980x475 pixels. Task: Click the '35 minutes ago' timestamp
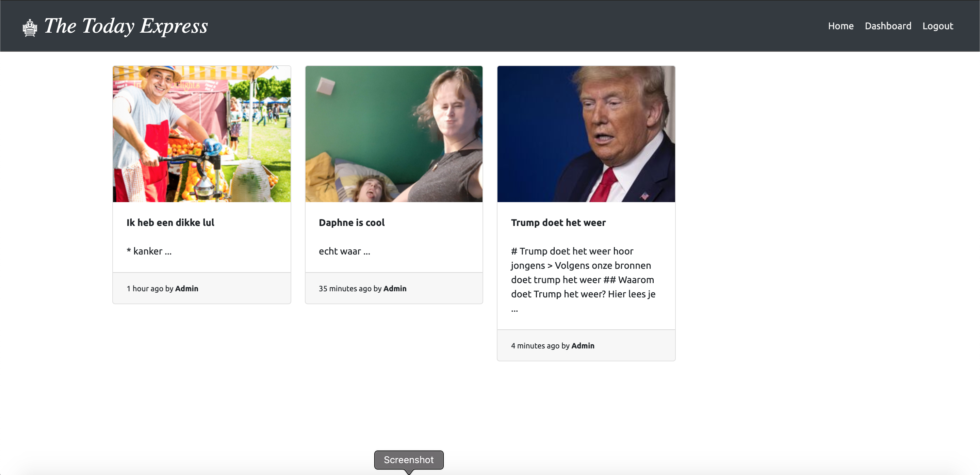[345, 289]
